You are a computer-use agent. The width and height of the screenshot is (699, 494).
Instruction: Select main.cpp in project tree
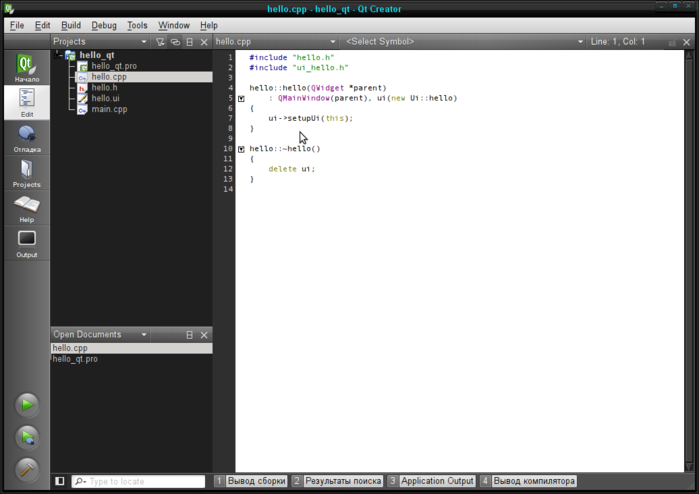tap(109, 109)
